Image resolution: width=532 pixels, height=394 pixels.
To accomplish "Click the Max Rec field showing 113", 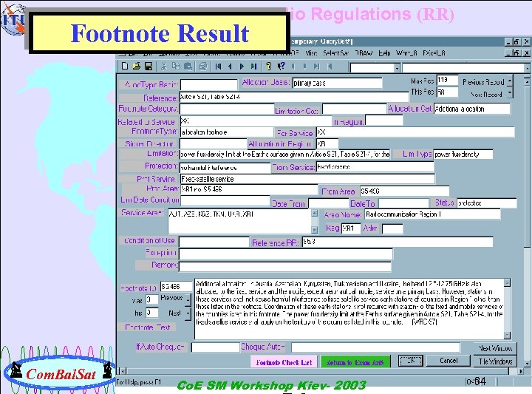I will point(447,80).
